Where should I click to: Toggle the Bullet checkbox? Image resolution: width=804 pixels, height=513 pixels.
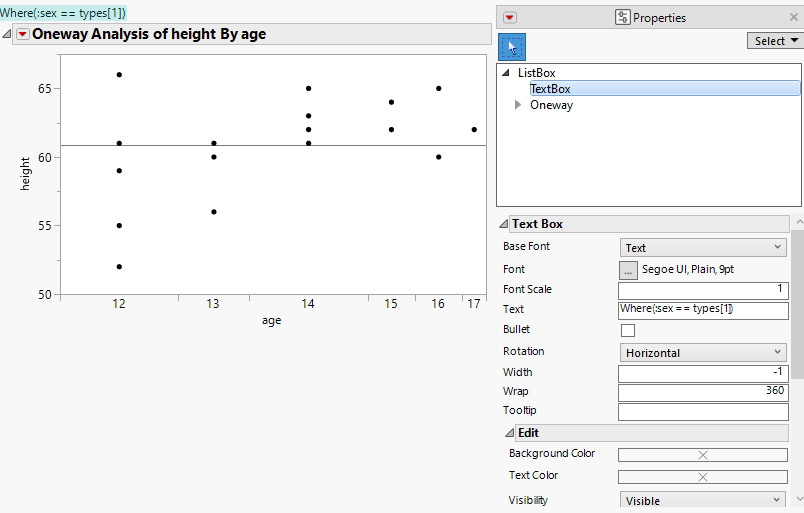click(x=628, y=330)
